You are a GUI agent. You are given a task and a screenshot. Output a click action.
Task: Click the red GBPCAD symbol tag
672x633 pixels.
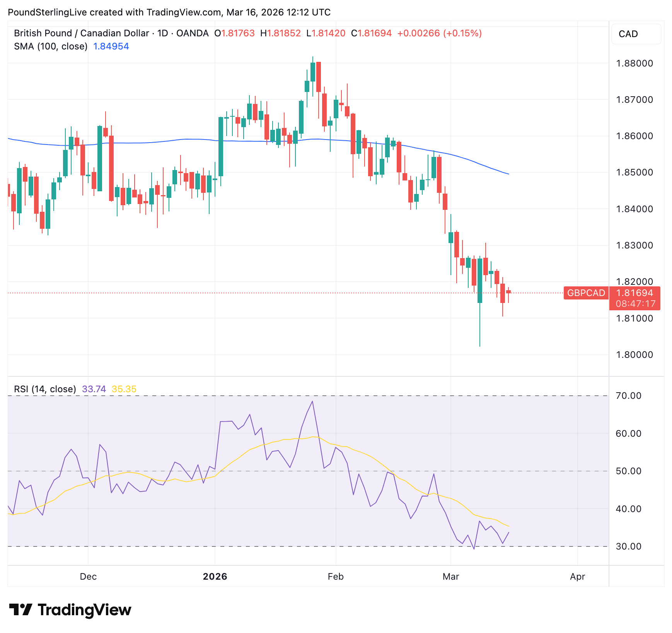click(x=586, y=293)
